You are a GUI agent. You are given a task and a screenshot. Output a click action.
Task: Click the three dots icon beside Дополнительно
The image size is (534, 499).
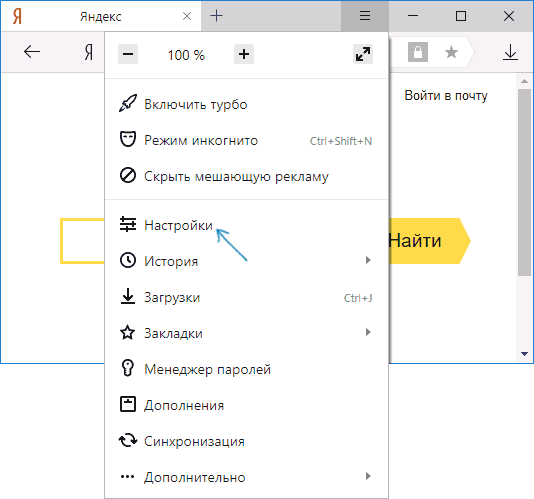pyautogui.click(x=128, y=477)
